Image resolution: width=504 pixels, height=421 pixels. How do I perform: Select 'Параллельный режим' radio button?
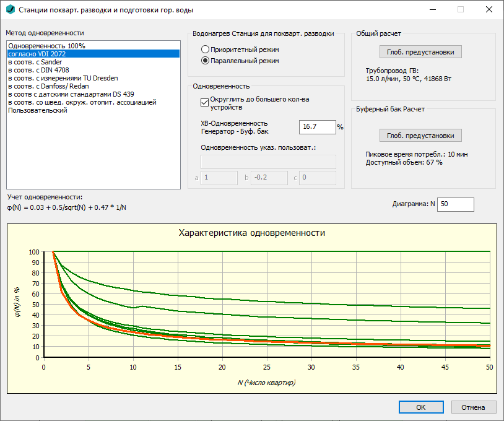[x=205, y=61]
